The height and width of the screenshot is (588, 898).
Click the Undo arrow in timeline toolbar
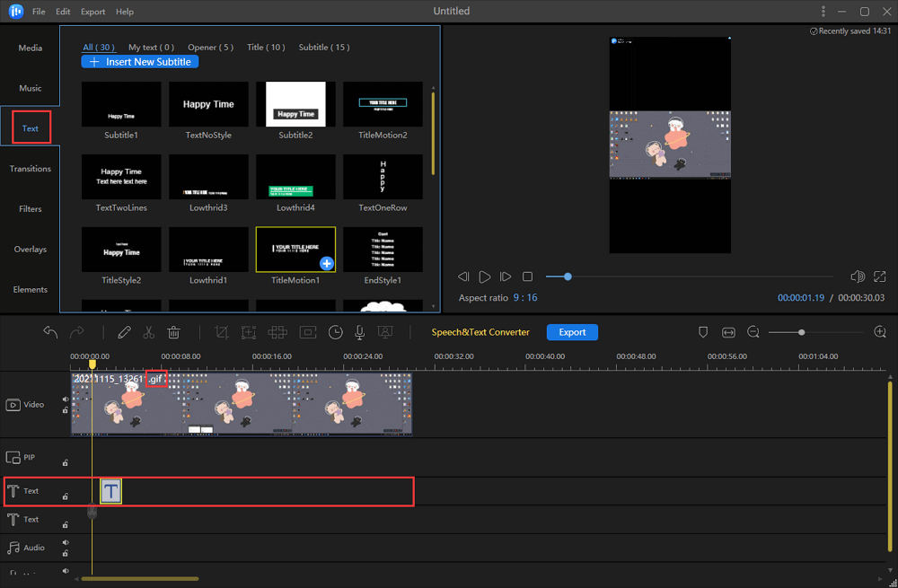(x=50, y=332)
